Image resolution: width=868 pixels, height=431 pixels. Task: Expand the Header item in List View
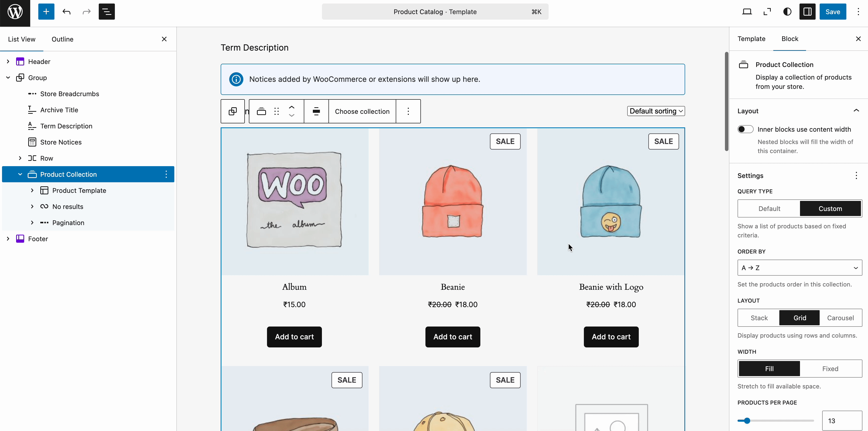click(8, 62)
